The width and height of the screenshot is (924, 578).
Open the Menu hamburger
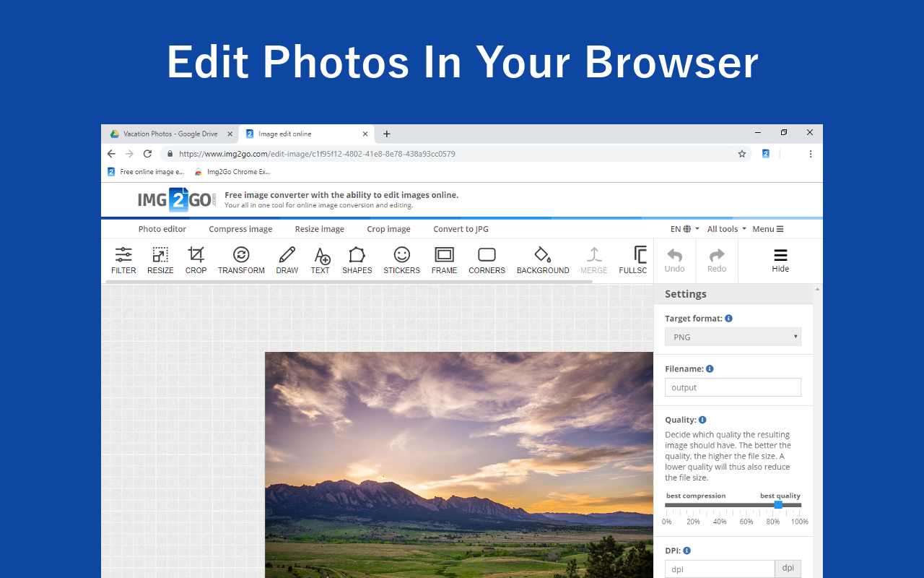point(767,229)
